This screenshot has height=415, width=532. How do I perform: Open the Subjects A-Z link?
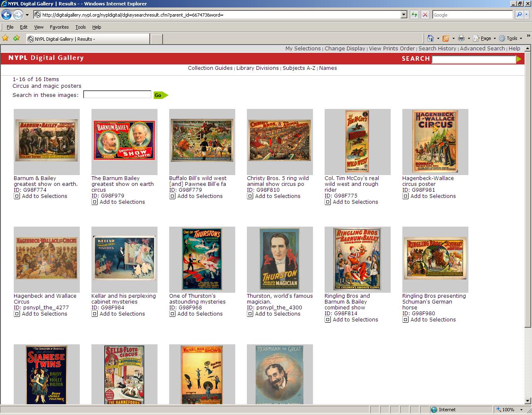299,68
